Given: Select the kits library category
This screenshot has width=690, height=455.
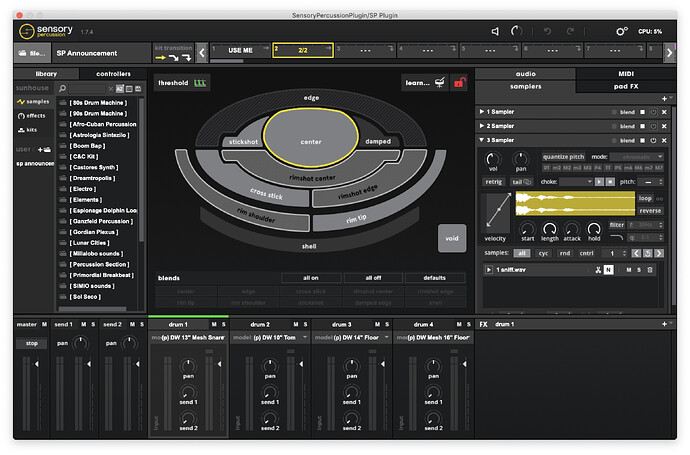Looking at the screenshot, I should [28, 130].
